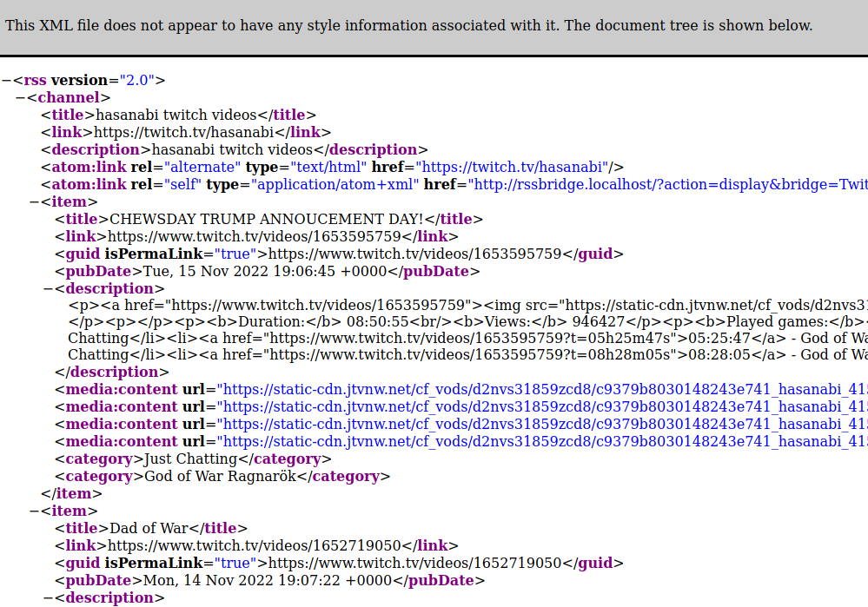Click the God of War Ragnarök category
The width and height of the screenshot is (868, 607).
tap(221, 477)
